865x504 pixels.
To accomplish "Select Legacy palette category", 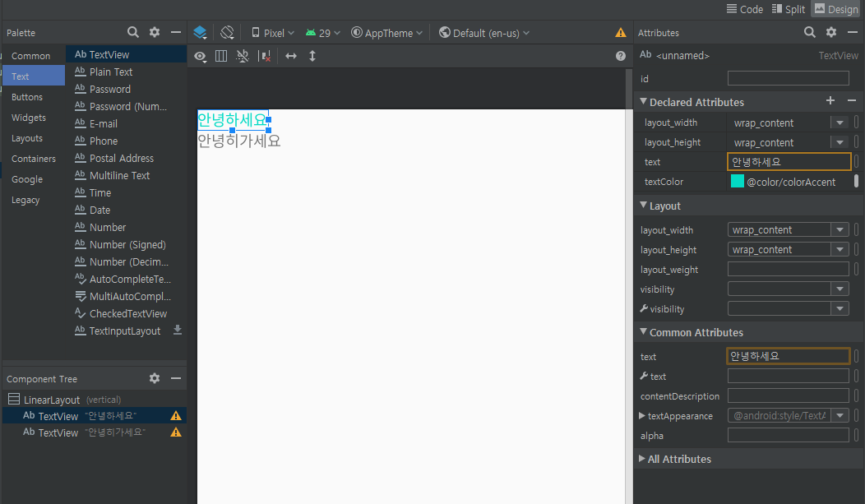I will (x=34, y=200).
